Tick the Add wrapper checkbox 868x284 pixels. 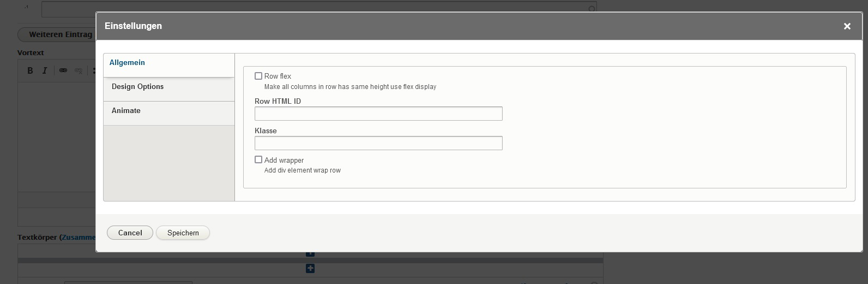[258, 159]
